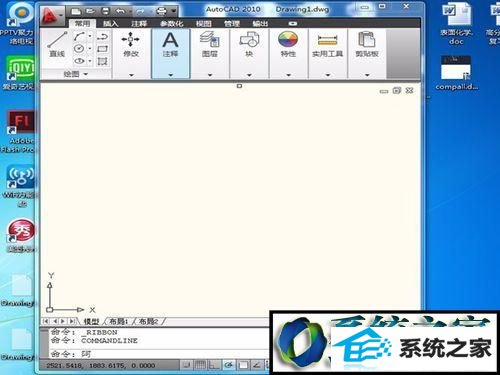Click the Open file icon in quick access toolbar
The width and height of the screenshot is (500, 375).
point(91,11)
